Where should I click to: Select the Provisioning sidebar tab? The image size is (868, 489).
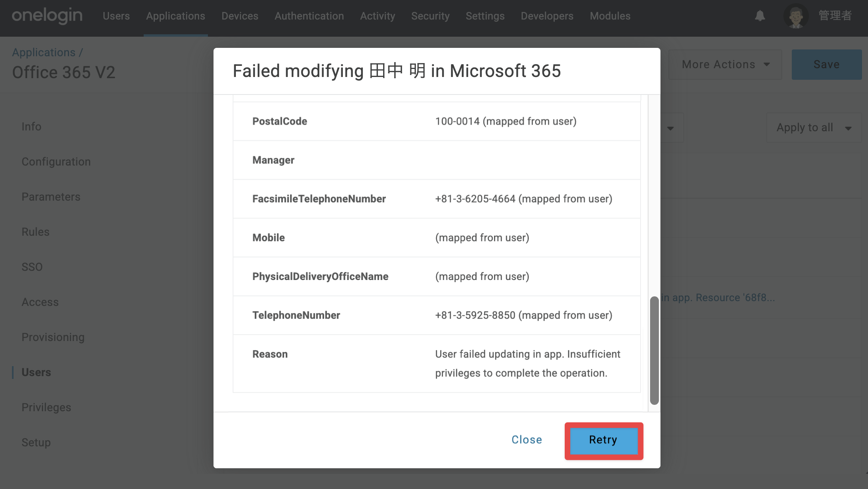coord(53,337)
